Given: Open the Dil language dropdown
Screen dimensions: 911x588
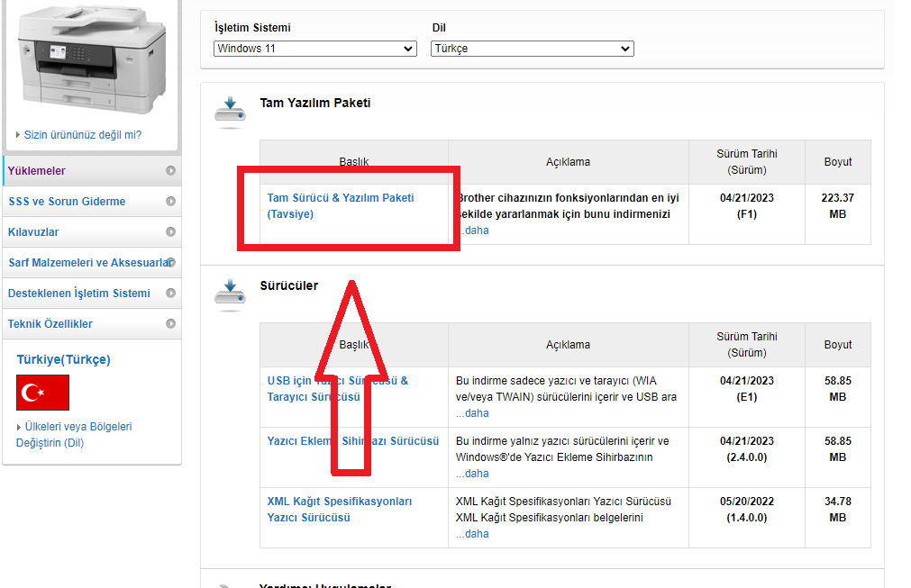Looking at the screenshot, I should pos(532,49).
